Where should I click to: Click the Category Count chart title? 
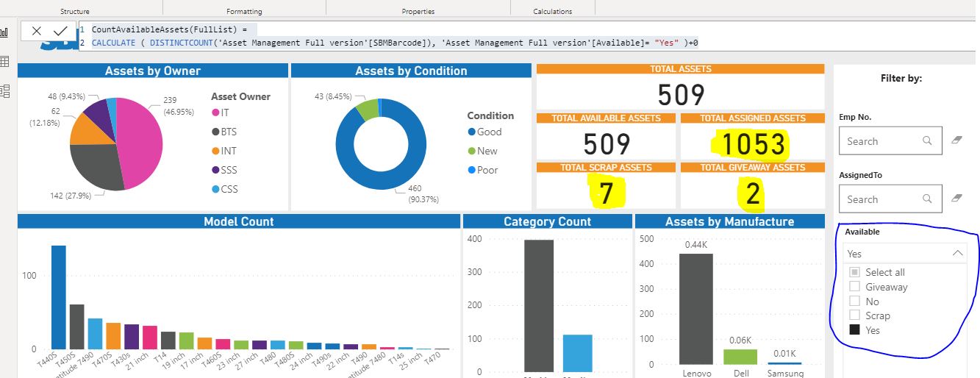click(x=547, y=221)
